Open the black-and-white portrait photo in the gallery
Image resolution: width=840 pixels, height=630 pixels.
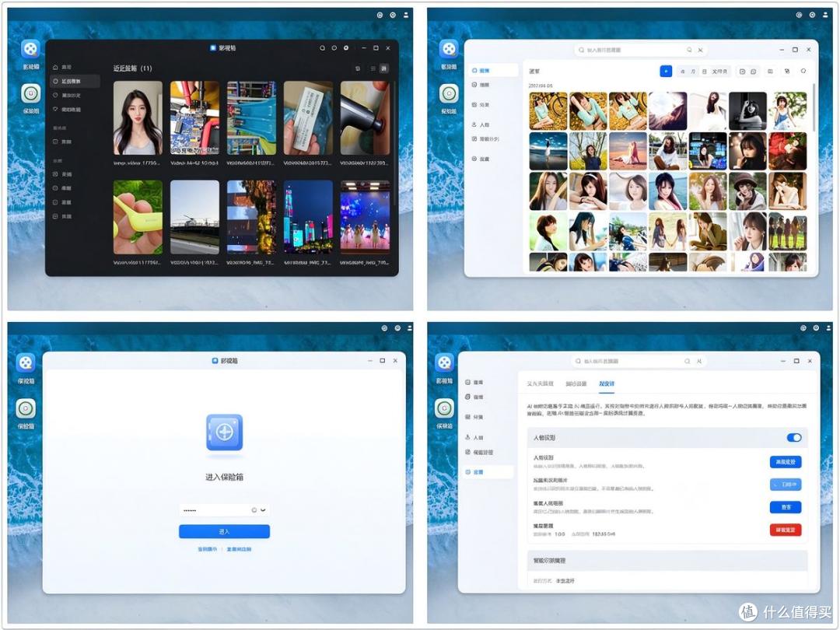747,111
